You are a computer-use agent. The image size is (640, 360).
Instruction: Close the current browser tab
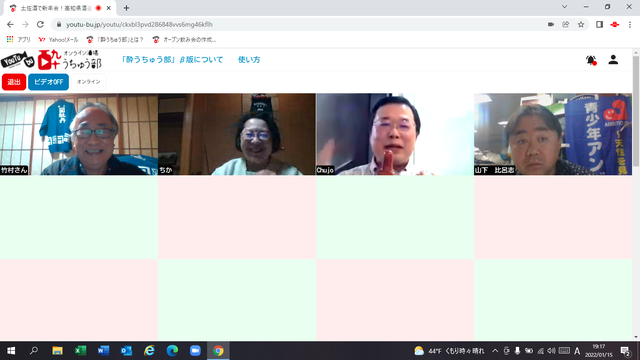[109, 8]
